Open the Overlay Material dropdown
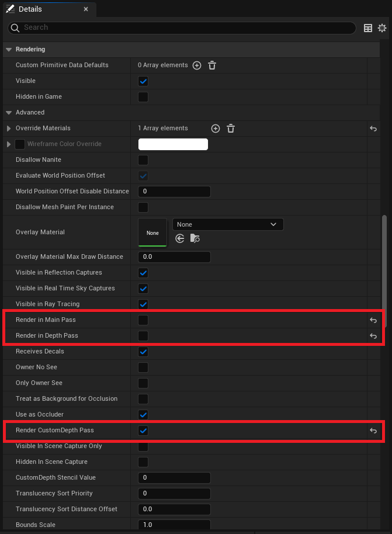Image resolution: width=392 pixels, height=534 pixels. 228,224
